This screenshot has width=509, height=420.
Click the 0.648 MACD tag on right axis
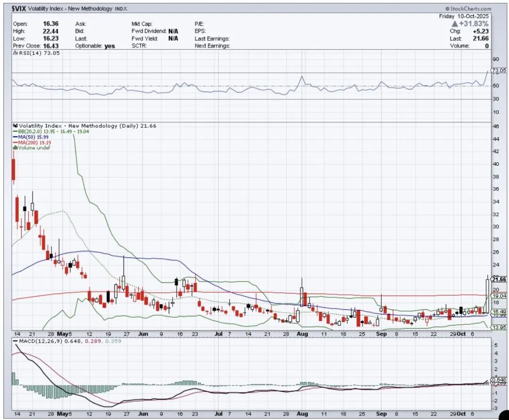(499, 379)
